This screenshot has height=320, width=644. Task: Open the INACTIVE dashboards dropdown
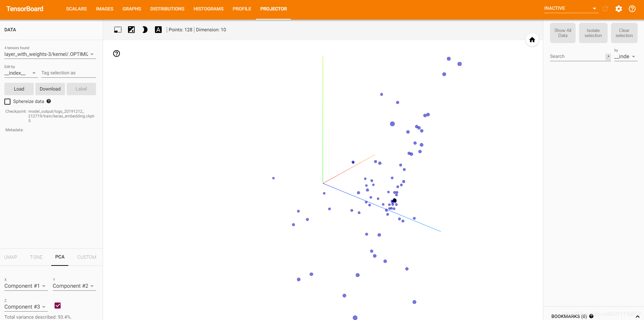pyautogui.click(x=571, y=8)
